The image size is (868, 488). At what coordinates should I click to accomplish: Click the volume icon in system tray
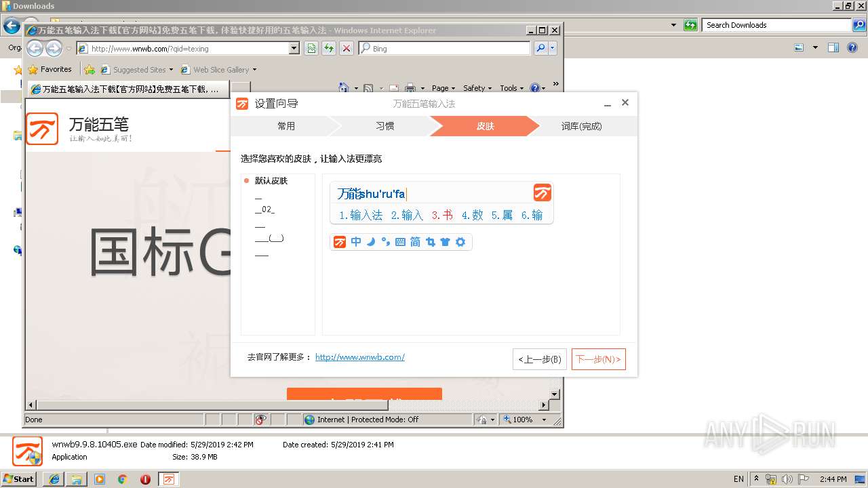[x=787, y=479]
